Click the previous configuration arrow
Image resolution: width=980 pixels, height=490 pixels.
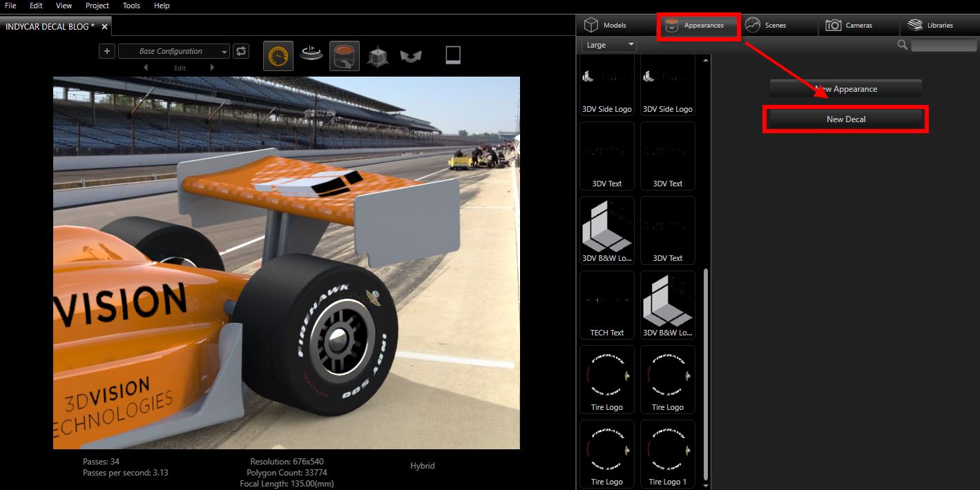pos(145,68)
